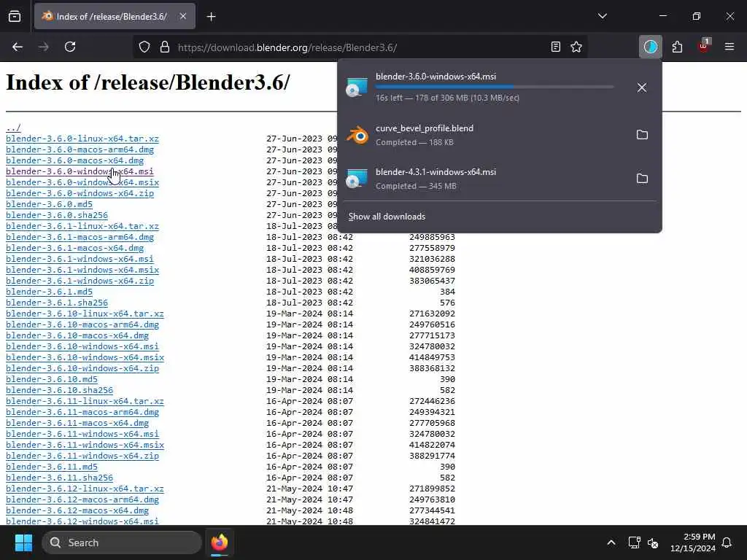747x560 pixels.
Task: Bookmark this page with the star icon
Action: click(x=576, y=47)
